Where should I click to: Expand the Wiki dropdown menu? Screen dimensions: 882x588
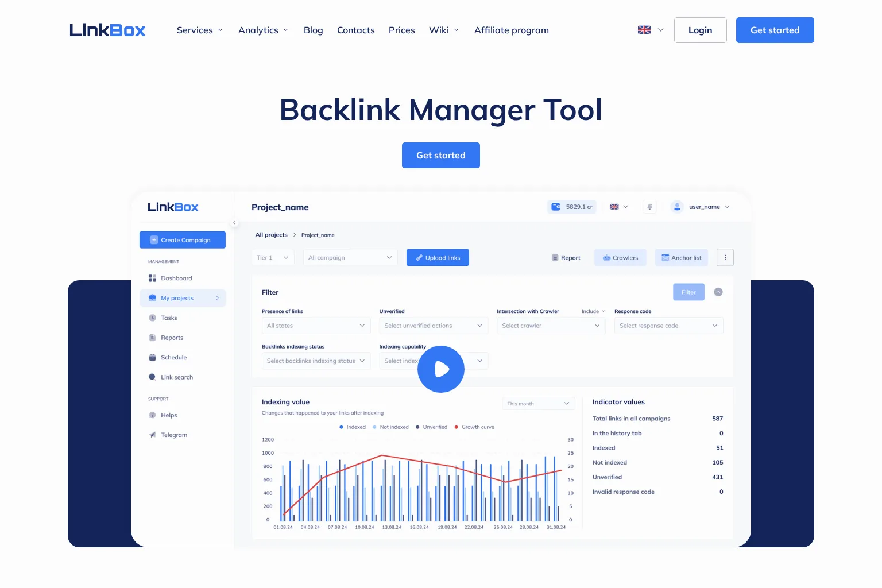444,30
